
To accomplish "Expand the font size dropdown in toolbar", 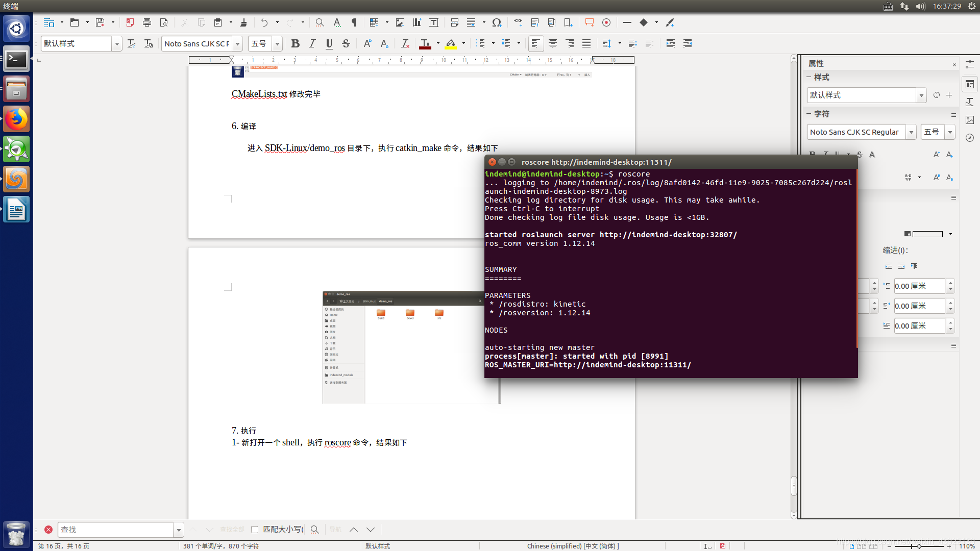I will tap(277, 44).
